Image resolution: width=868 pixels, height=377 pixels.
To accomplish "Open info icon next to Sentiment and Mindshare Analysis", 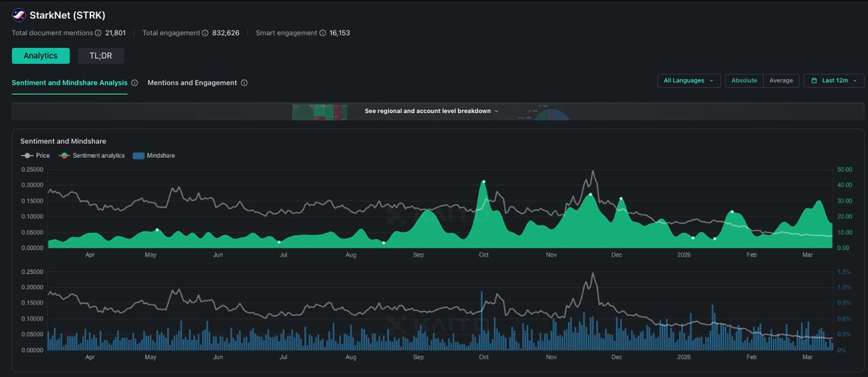I will (x=135, y=83).
